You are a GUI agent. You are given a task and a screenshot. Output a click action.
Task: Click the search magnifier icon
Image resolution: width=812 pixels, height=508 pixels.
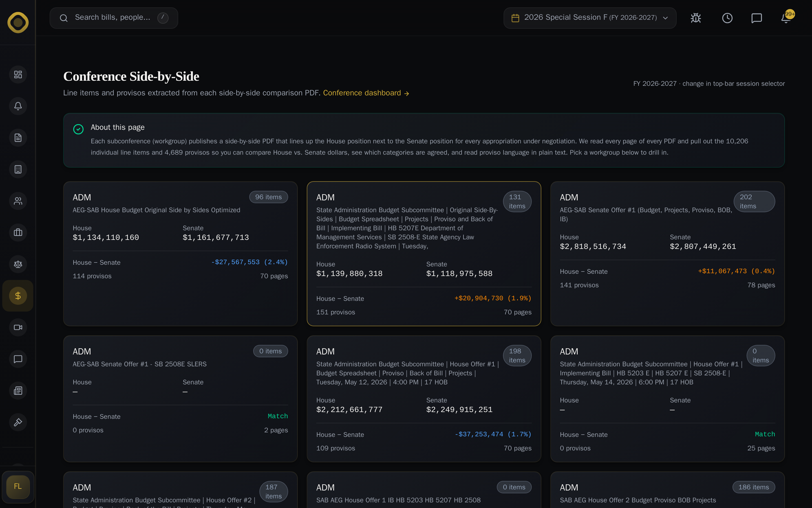(x=64, y=18)
